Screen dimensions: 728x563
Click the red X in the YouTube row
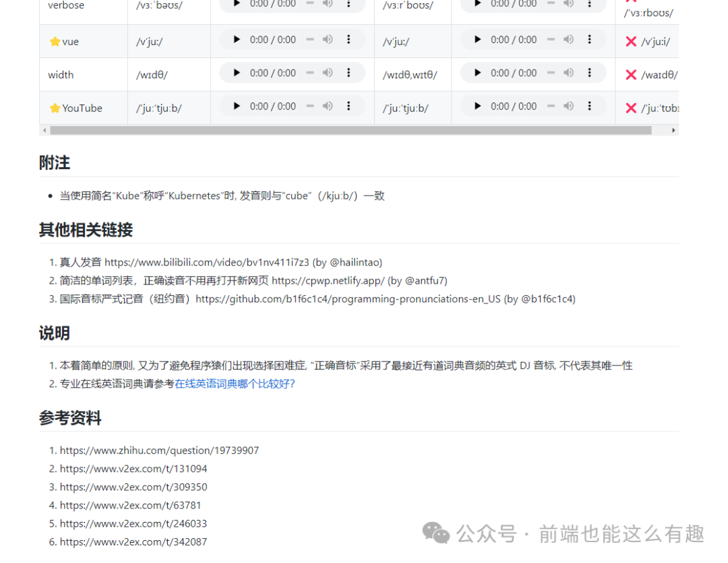(x=631, y=109)
